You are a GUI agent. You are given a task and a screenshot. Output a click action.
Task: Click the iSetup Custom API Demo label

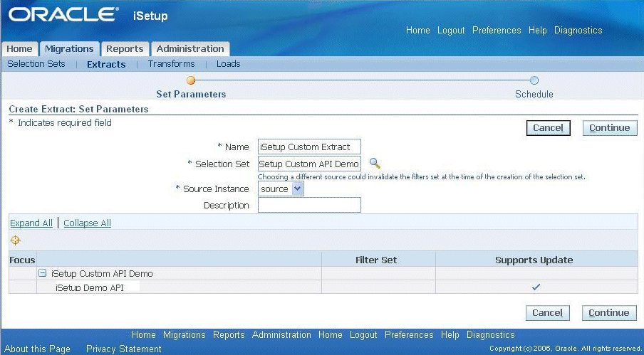coord(102,273)
